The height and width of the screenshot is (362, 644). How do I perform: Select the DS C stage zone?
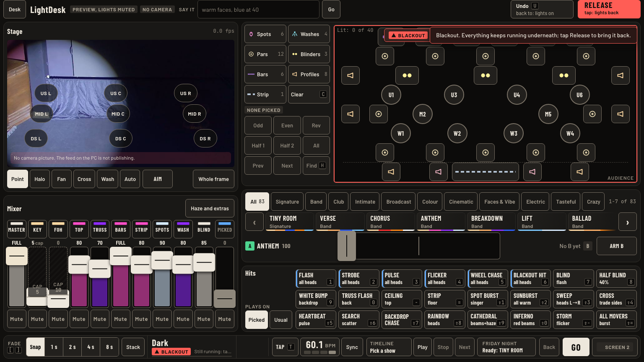tap(121, 139)
